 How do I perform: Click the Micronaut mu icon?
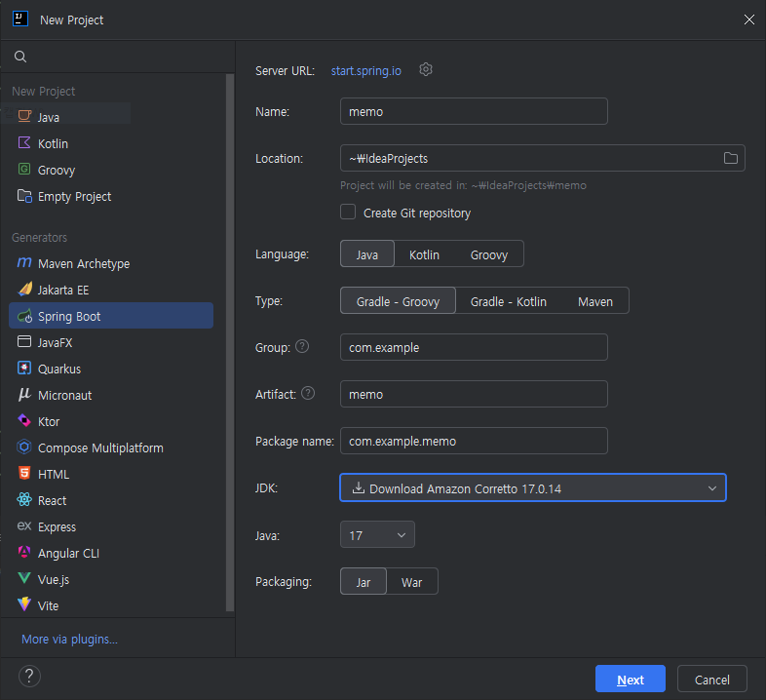(x=24, y=395)
